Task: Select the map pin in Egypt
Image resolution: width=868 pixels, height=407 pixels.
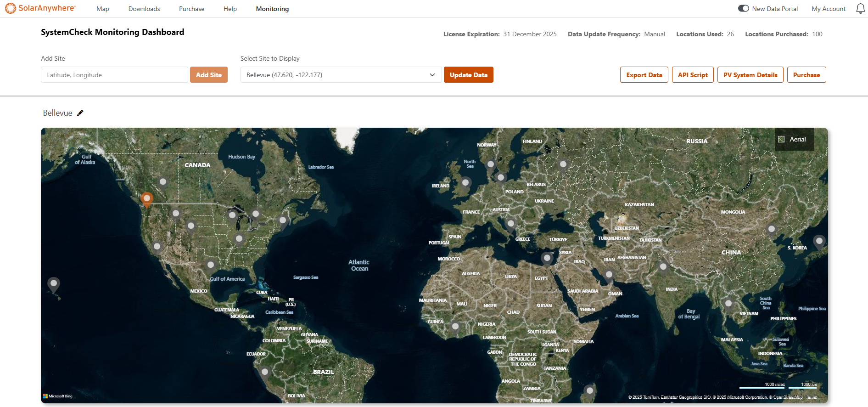Action: 547,258
